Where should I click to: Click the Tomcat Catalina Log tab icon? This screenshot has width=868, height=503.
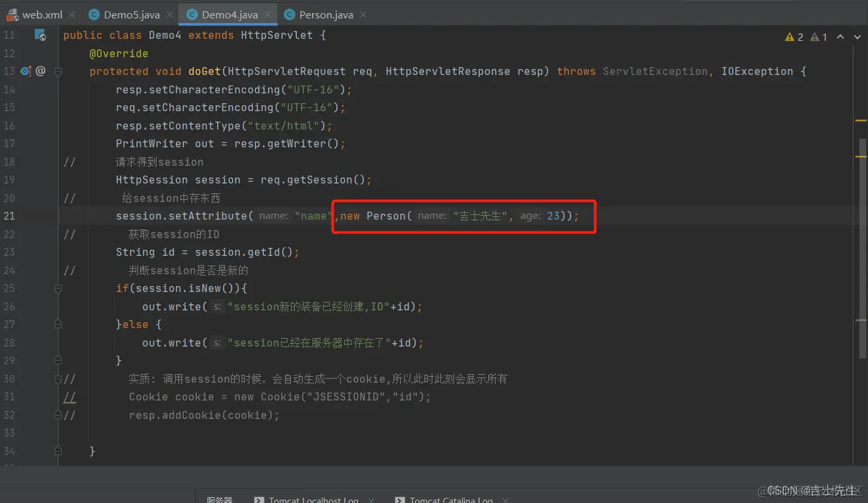tap(400, 500)
